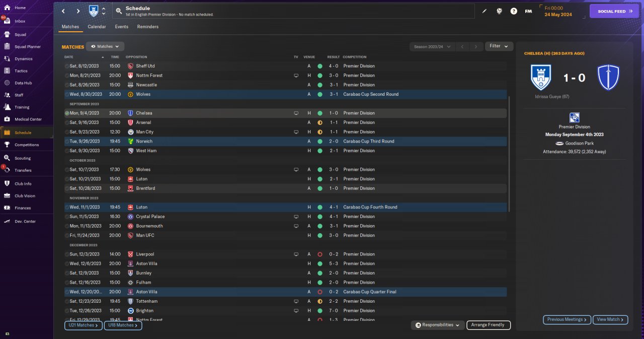
Task: Open Competitions trophy icon in sidebar
Action: point(7,145)
